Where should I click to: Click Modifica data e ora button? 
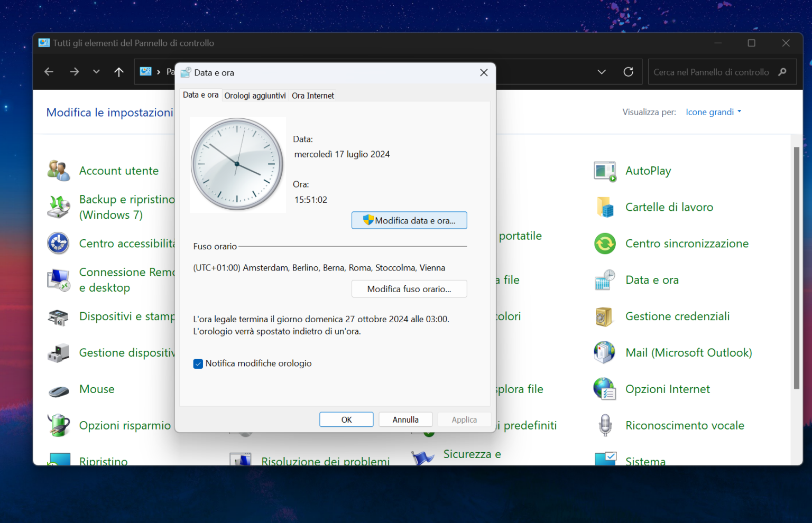(409, 221)
